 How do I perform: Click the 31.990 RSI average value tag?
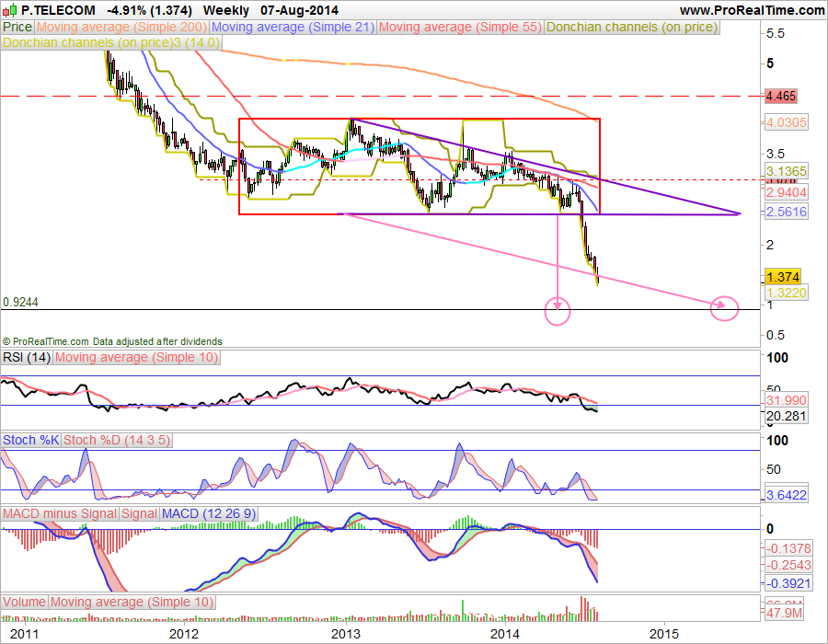click(x=787, y=400)
